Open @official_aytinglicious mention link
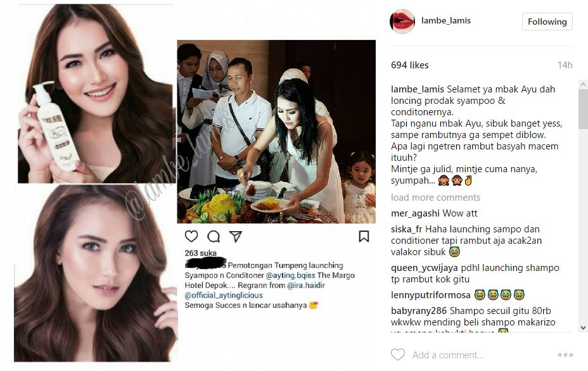588x371 pixels. (224, 296)
